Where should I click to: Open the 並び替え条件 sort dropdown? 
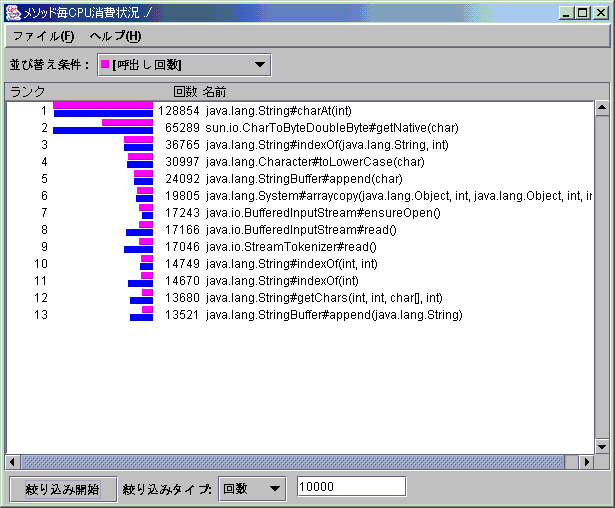[184, 65]
